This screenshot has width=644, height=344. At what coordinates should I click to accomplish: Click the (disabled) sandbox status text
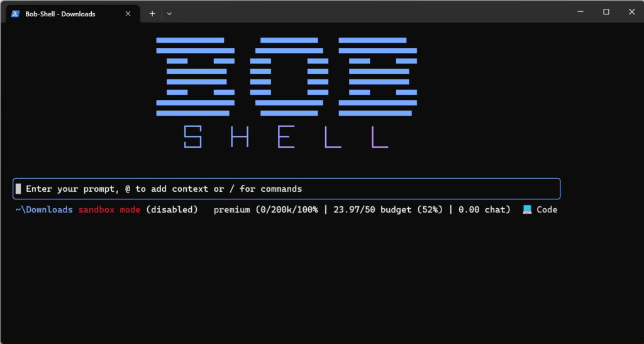point(172,209)
